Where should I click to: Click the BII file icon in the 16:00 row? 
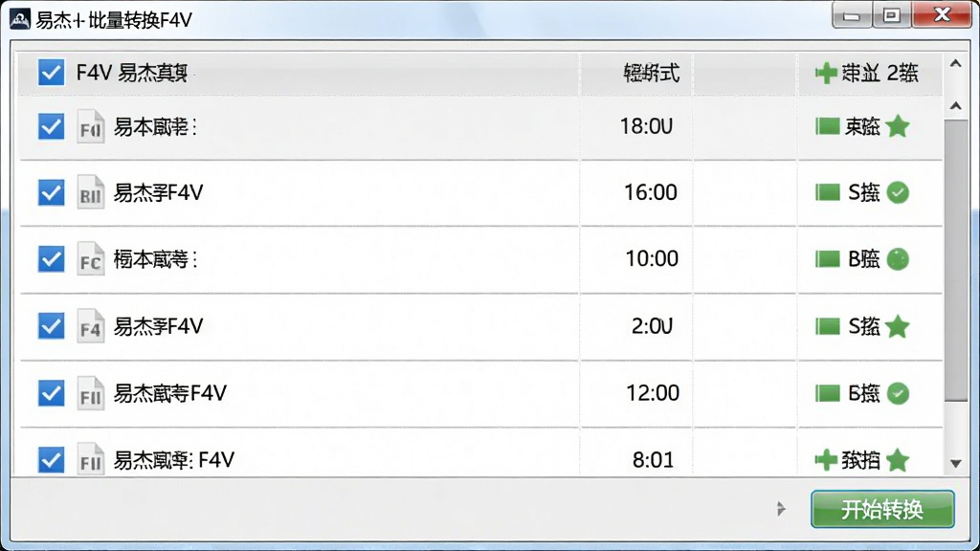[91, 192]
